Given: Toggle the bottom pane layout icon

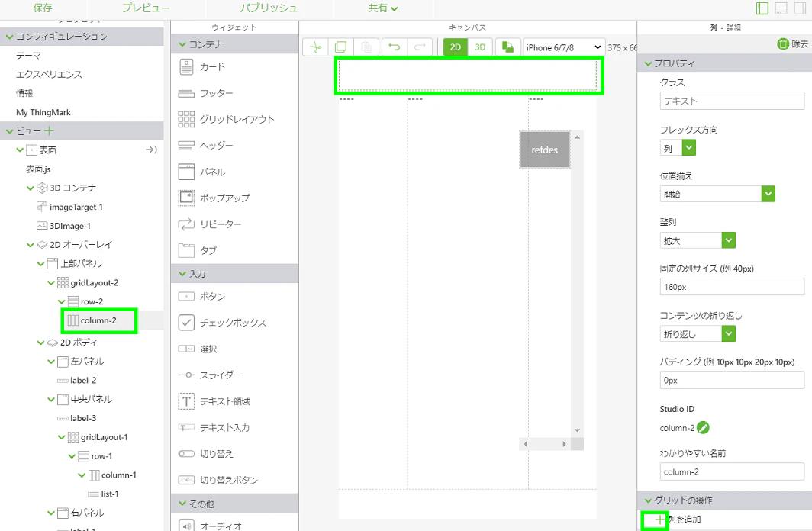Looking at the screenshot, I should [781, 8].
